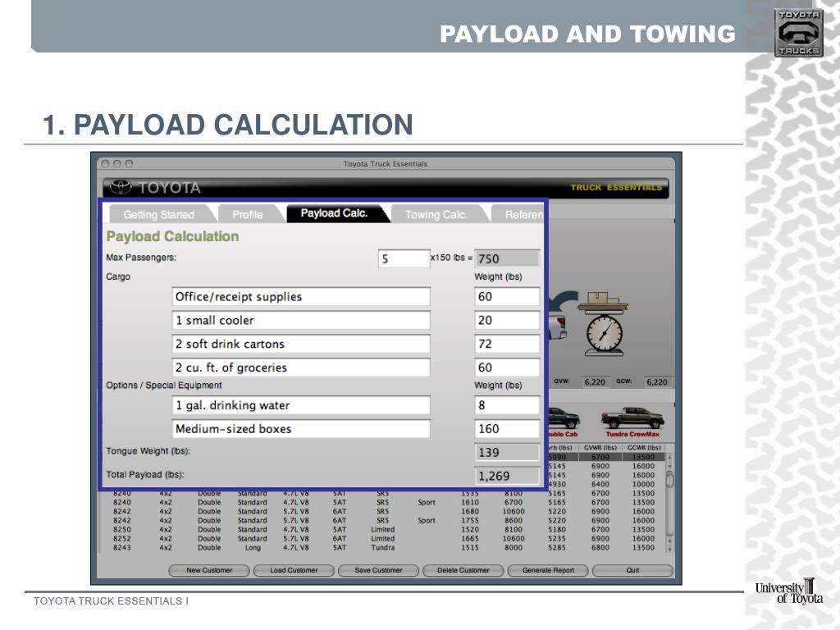Click the drinking water weight field showing 8
The width and height of the screenshot is (840, 630).
pos(507,405)
